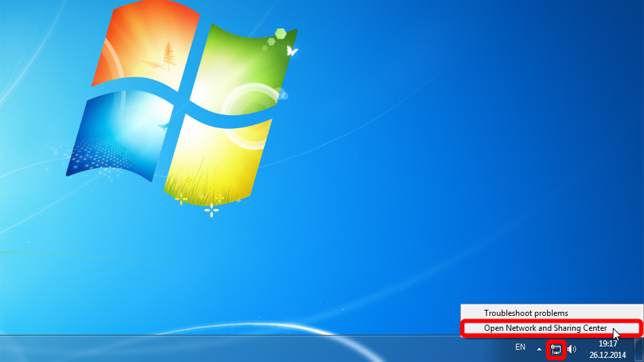Image resolution: width=644 pixels, height=362 pixels.
Task: Click the white butterfly near green pane
Action: 292,50
